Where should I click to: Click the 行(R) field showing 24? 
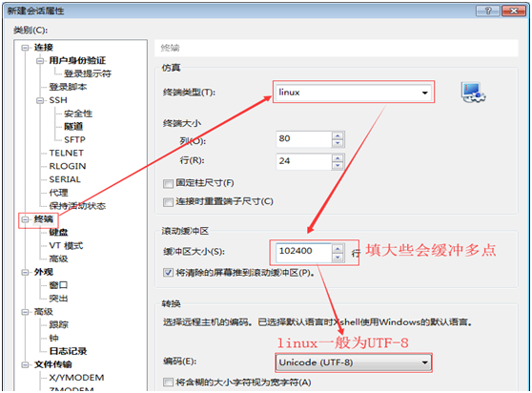click(304, 161)
